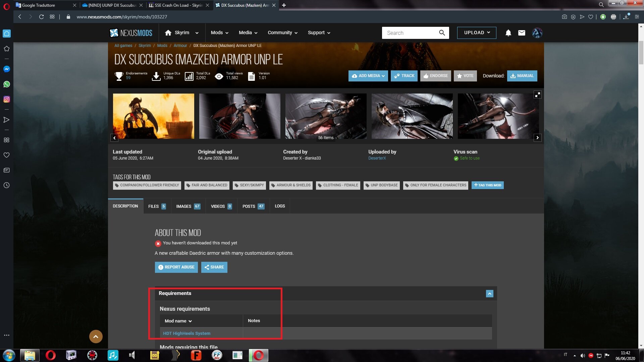Click Report Abuse button

pos(176,267)
